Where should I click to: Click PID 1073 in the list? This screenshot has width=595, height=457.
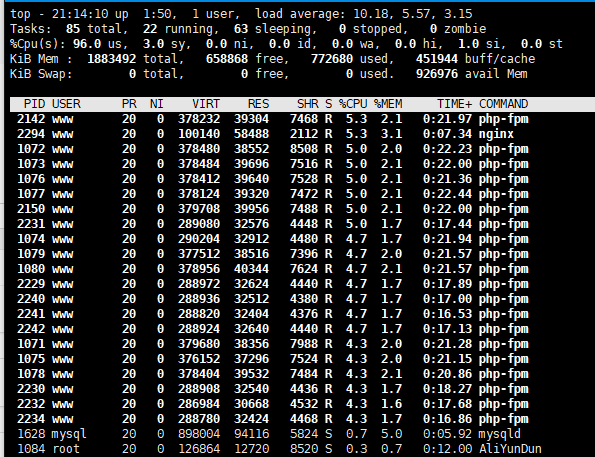(31, 164)
